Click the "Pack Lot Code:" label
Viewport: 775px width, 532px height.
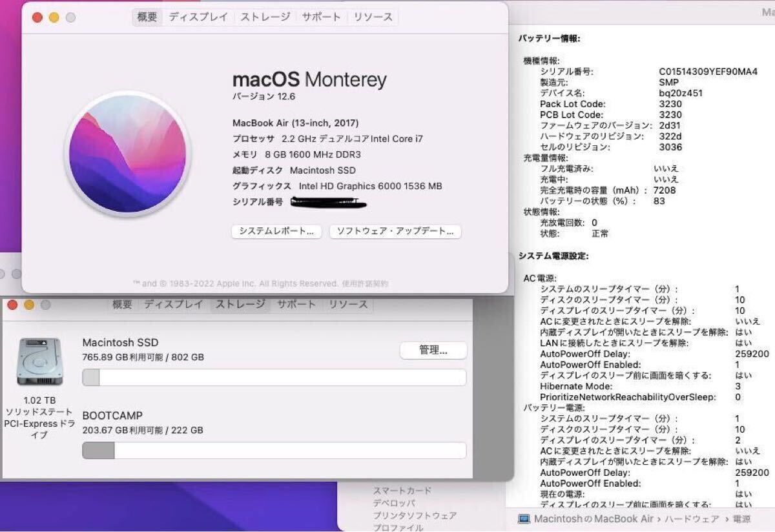(573, 103)
